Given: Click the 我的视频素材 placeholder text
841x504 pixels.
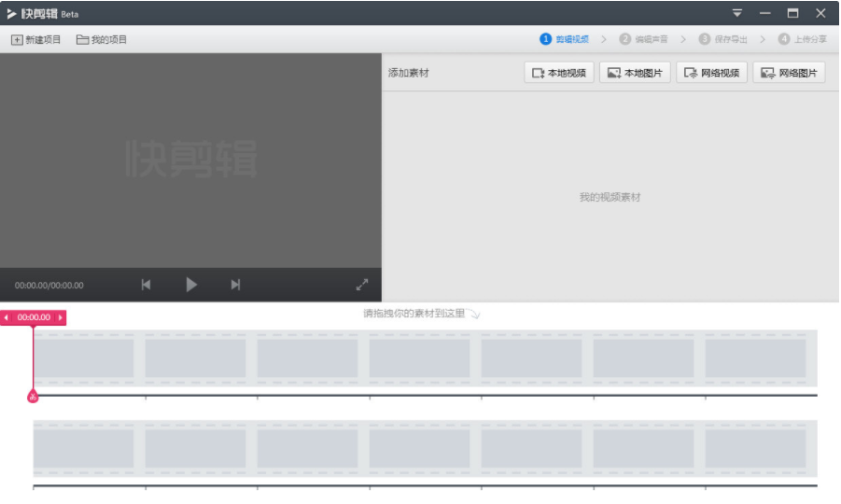Looking at the screenshot, I should (x=610, y=197).
